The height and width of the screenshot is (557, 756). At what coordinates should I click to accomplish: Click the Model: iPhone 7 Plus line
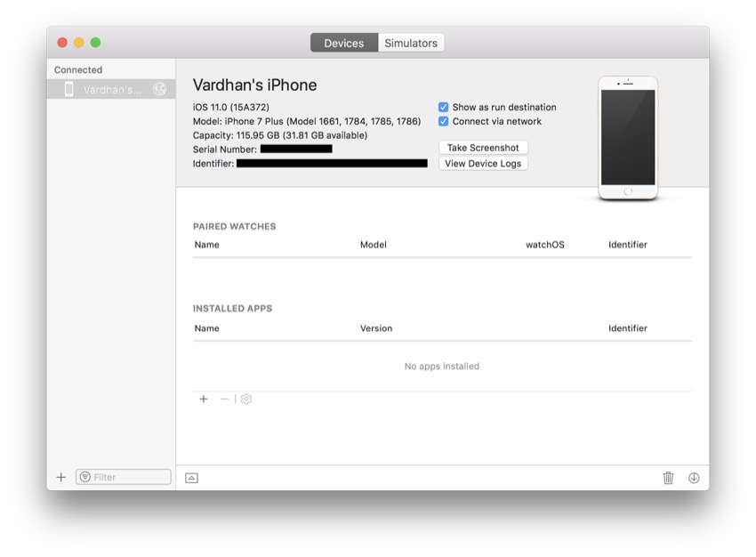(307, 121)
